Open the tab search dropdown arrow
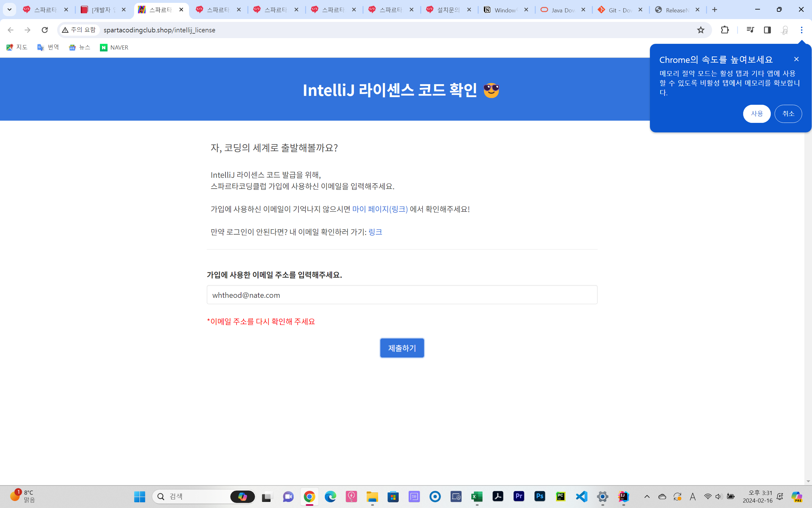The height and width of the screenshot is (508, 812). click(10, 10)
